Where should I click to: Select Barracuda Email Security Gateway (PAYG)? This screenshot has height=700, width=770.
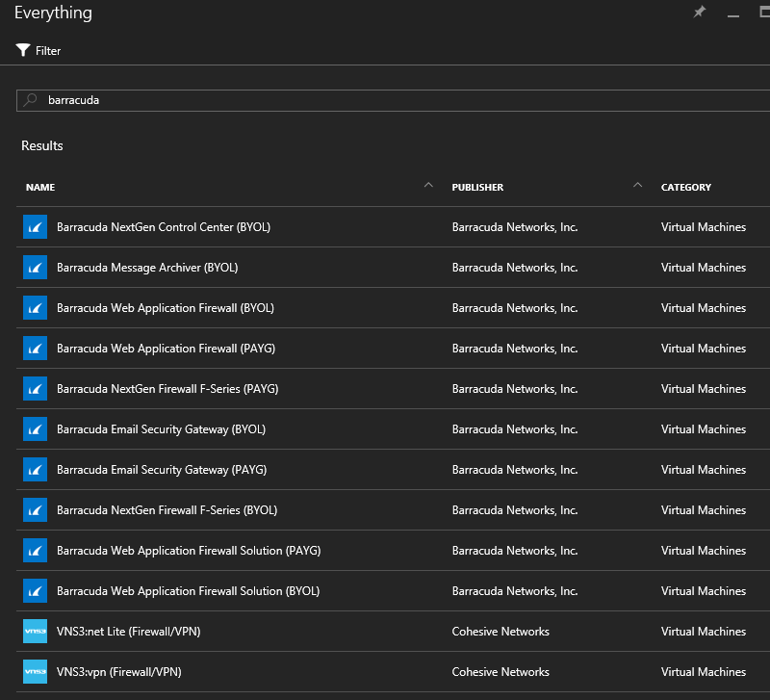click(162, 470)
